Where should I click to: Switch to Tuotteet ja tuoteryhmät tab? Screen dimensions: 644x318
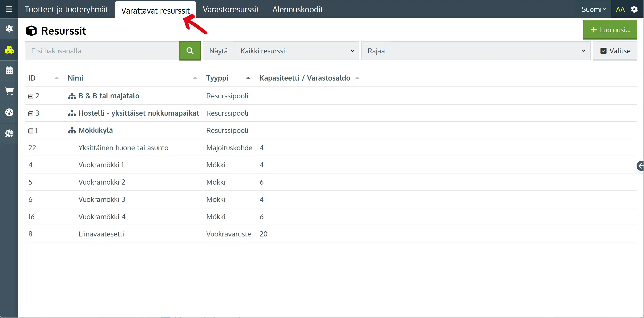point(66,9)
